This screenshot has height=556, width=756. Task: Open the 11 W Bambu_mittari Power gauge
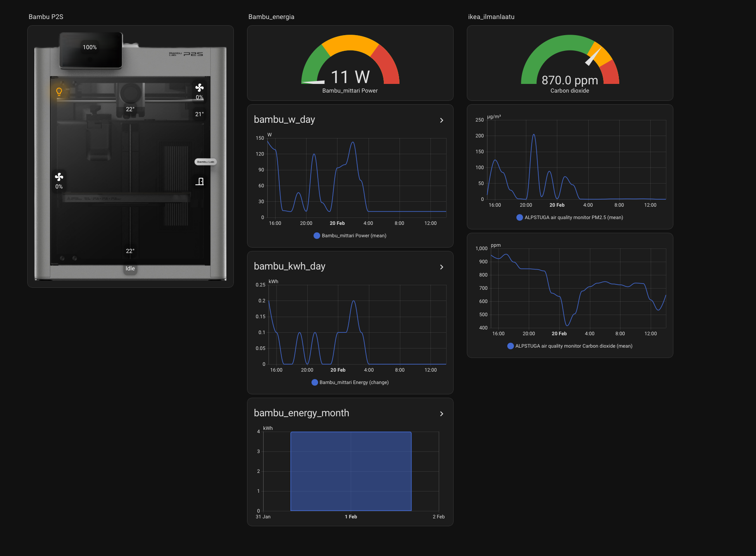(x=350, y=66)
